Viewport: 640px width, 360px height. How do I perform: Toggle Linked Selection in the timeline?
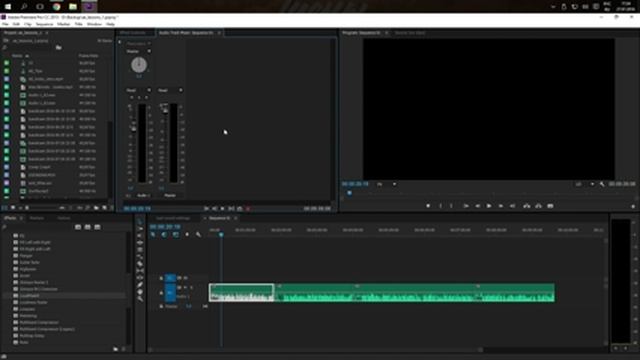(176, 235)
